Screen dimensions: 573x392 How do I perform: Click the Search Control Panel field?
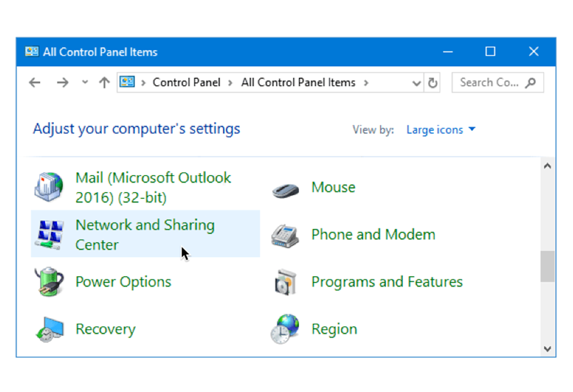497,83
